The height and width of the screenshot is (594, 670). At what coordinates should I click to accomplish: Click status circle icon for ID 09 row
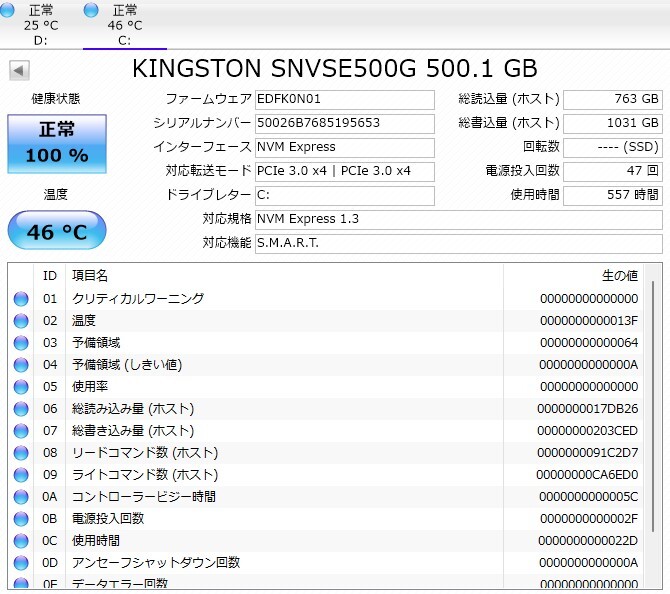click(x=21, y=475)
